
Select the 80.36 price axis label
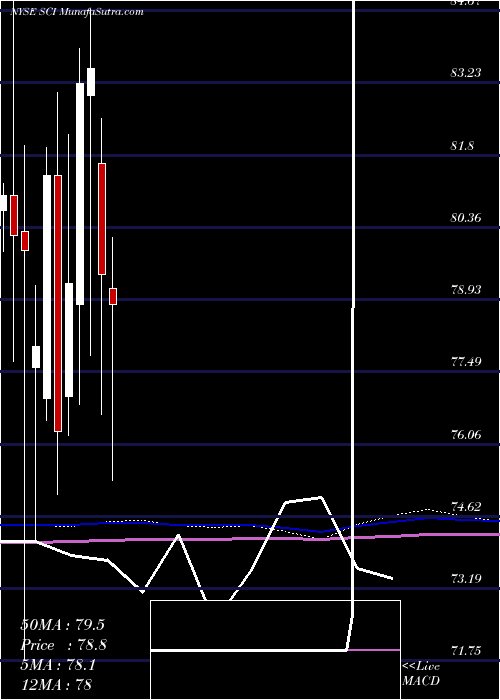(x=466, y=218)
